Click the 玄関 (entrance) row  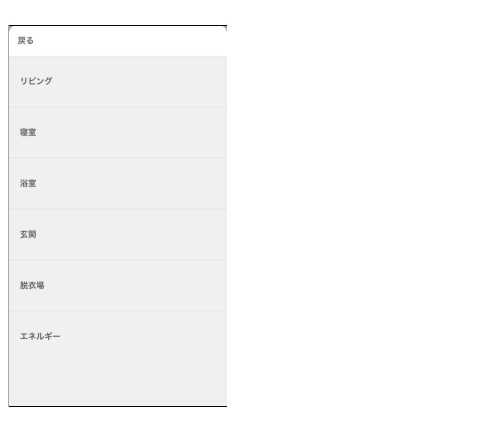click(x=118, y=235)
